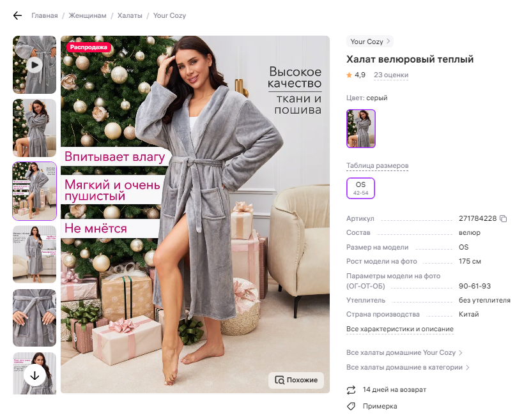Show all characteristics and description
531x420 pixels.
(399, 329)
